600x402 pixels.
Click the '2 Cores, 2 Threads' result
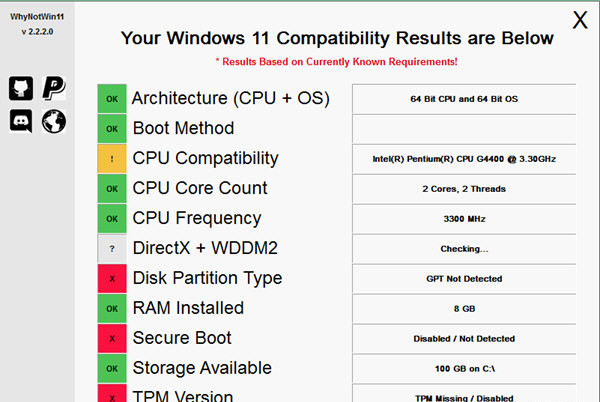click(464, 188)
